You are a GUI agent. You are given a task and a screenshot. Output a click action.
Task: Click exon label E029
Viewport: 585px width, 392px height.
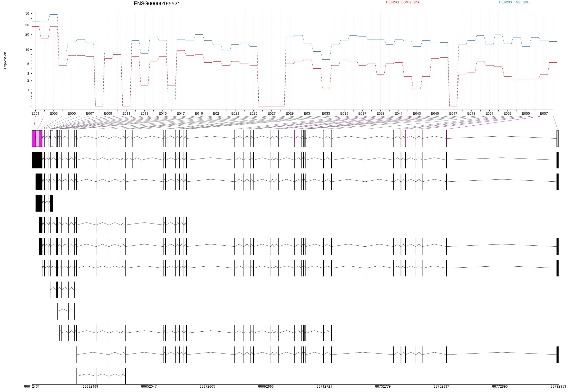290,113
